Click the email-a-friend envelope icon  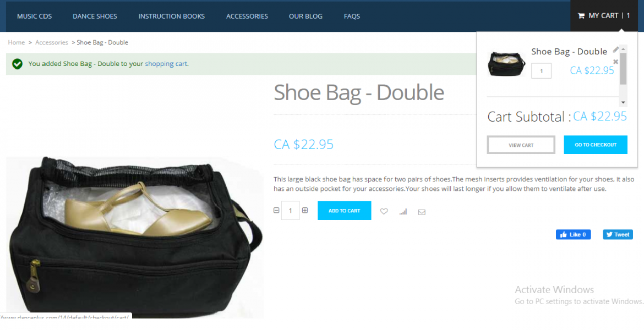pos(422,212)
